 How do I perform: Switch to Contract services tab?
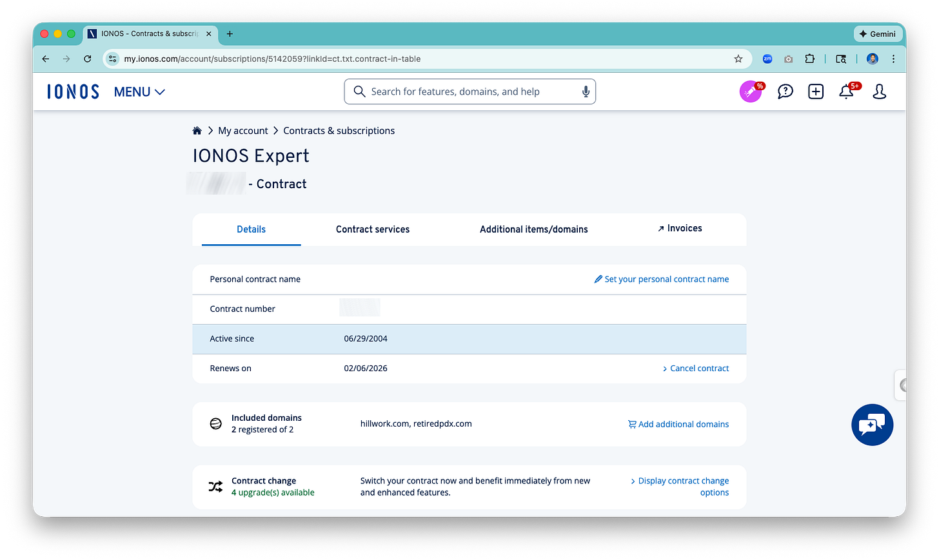tap(373, 229)
